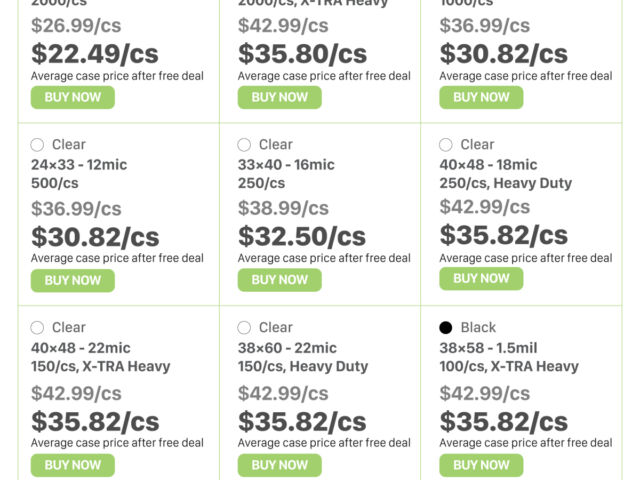Screen dimensions: 640x480
Task: Click 40×48 - 18mic product title
Action: point(488,165)
